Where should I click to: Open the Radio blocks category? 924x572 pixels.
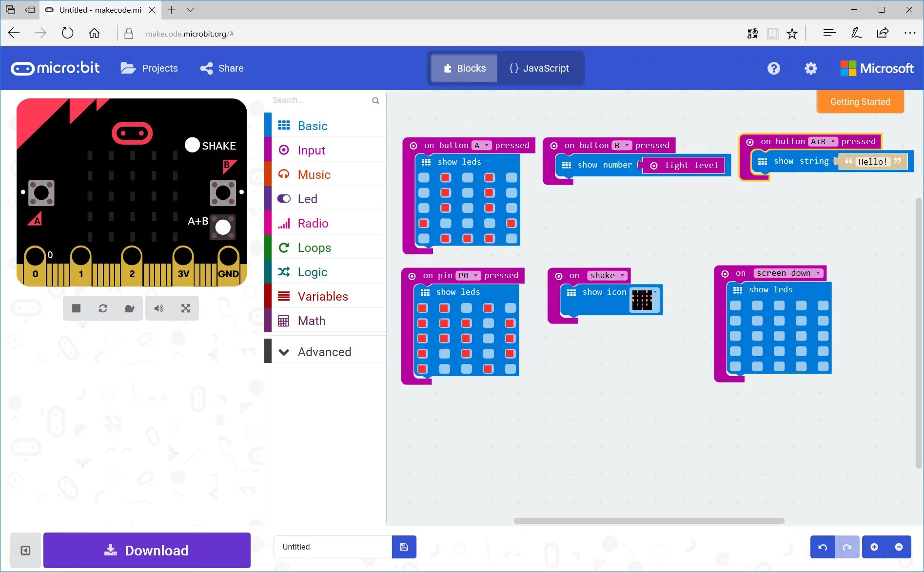click(313, 223)
